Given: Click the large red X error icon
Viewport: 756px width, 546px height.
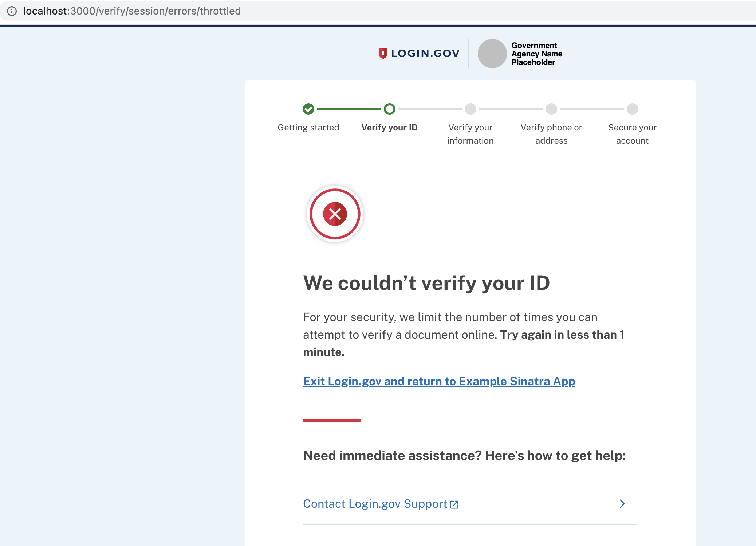Looking at the screenshot, I should click(x=335, y=214).
